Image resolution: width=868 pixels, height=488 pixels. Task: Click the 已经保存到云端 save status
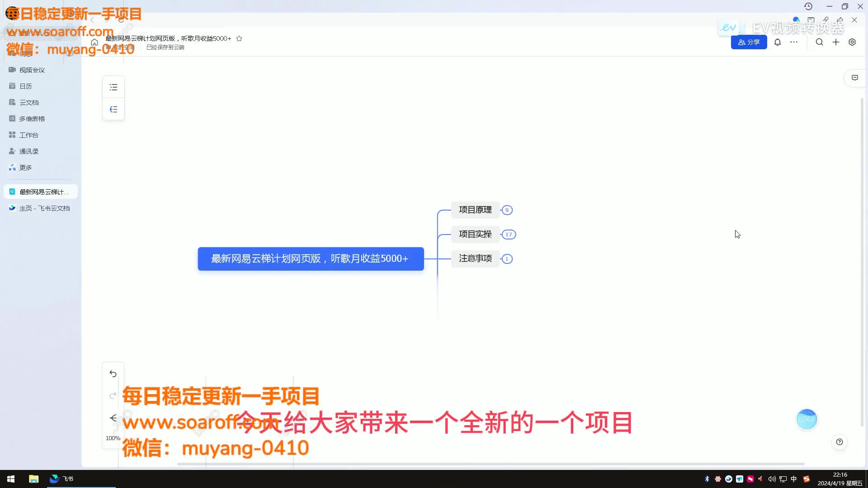pyautogui.click(x=165, y=47)
